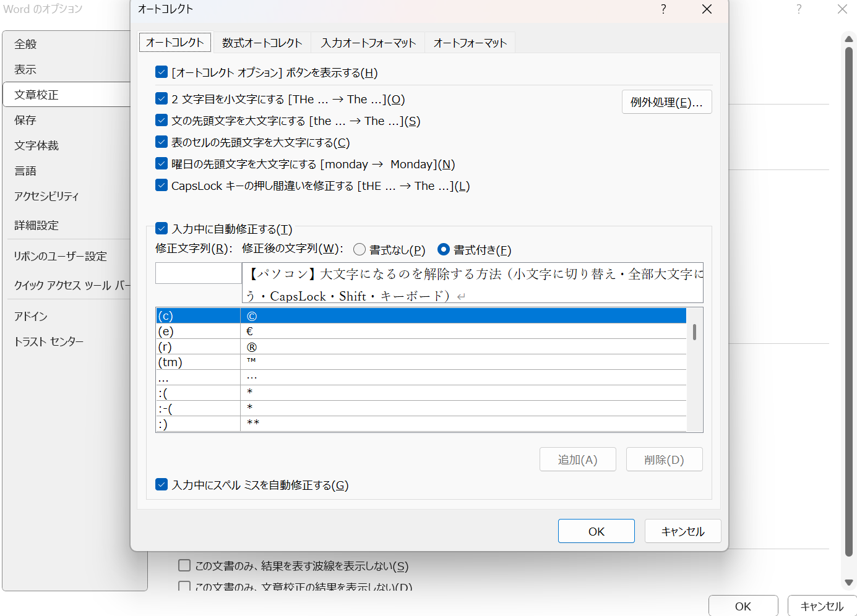
Task: Check この文書のみ、結果を表す波線を表示しない checkbox
Action: point(184,565)
